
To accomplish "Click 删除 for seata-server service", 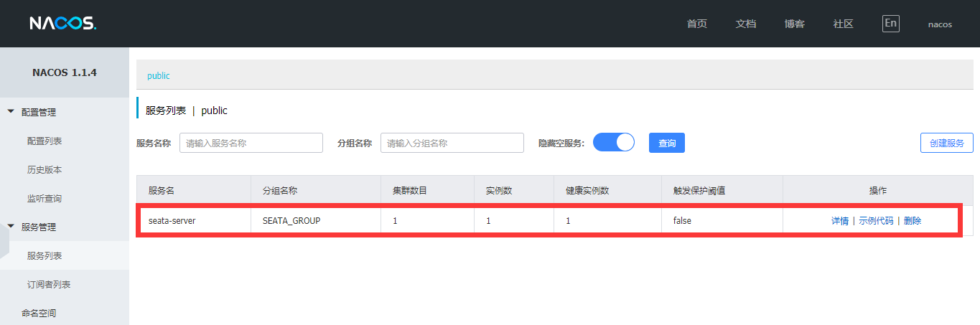I will pyautogui.click(x=912, y=220).
